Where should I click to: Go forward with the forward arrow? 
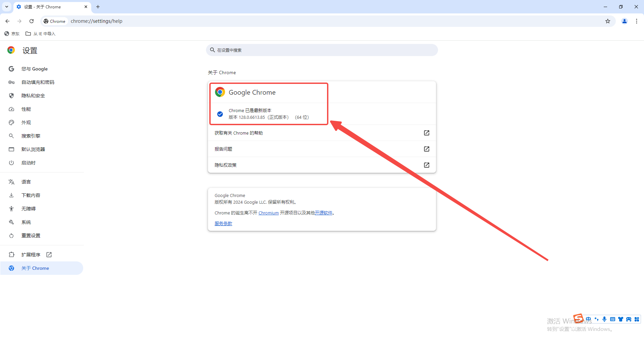[19, 21]
